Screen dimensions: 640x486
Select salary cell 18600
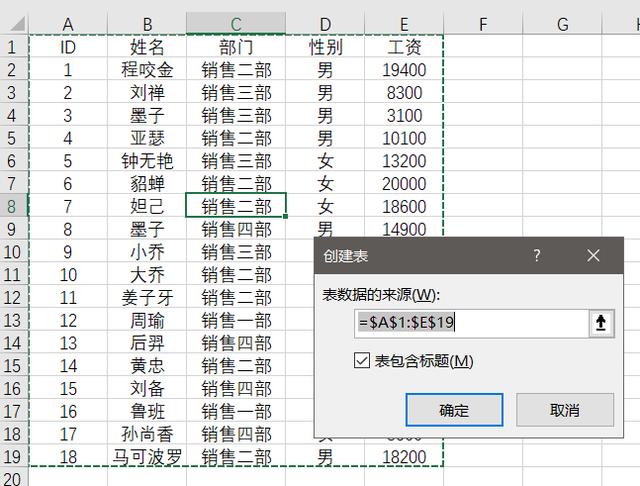[x=404, y=206]
